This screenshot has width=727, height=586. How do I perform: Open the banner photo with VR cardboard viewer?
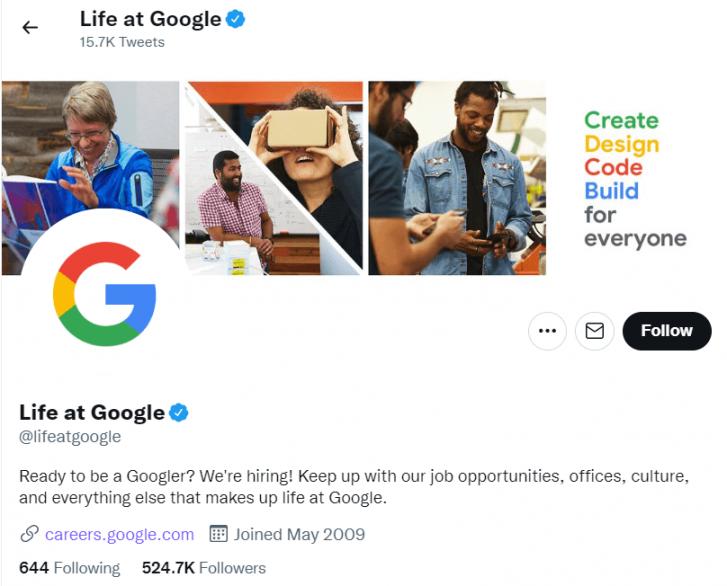(300, 140)
